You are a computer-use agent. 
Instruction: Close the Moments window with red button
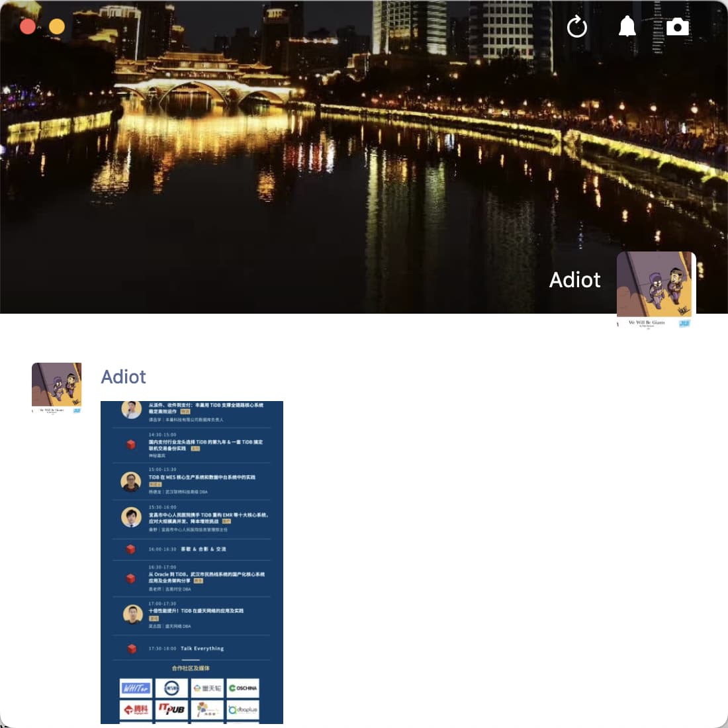(x=28, y=26)
